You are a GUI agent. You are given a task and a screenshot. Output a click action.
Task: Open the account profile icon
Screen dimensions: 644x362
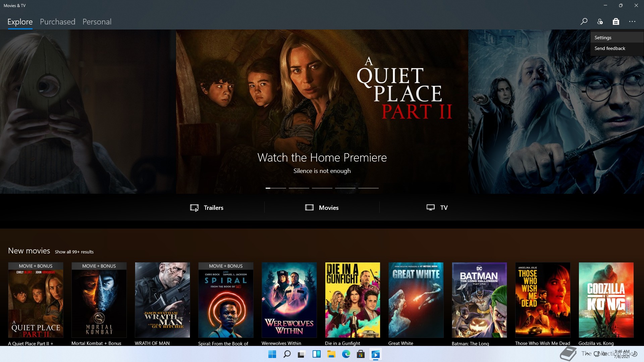[600, 21]
